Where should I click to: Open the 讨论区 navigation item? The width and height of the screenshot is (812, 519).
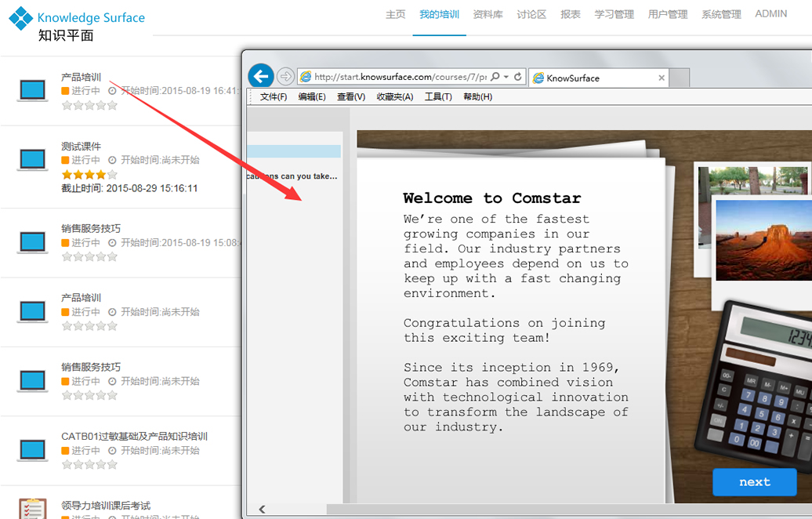tap(531, 14)
